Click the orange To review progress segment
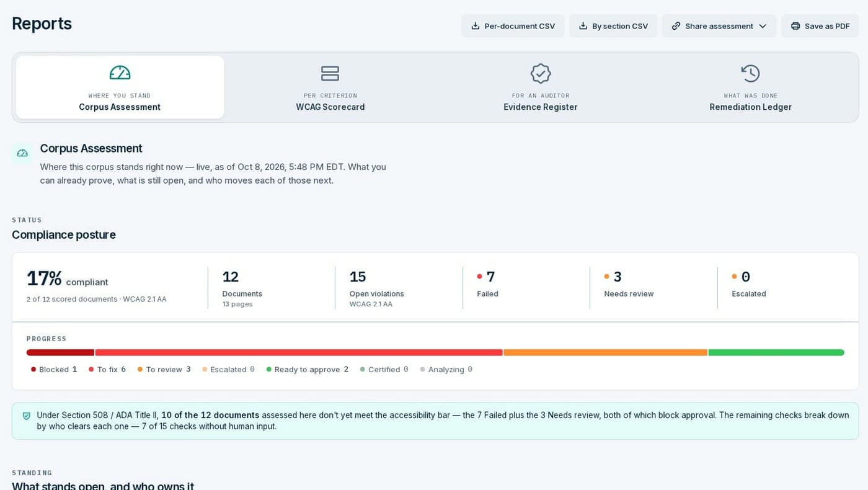The height and width of the screenshot is (490, 868). [x=605, y=352]
